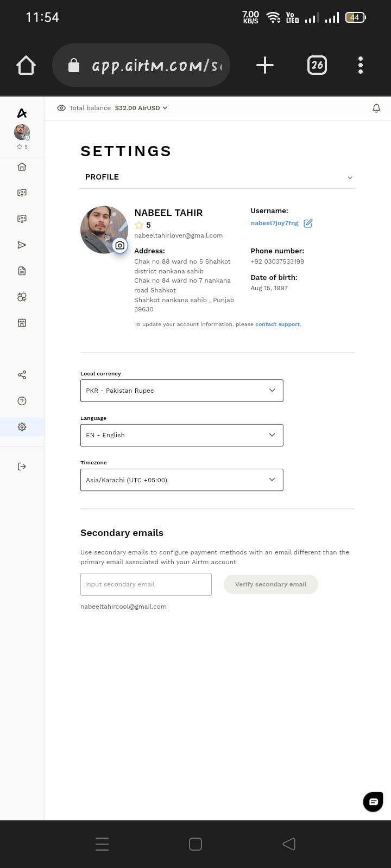Open the Send (paper plane) sidebar icon

click(x=22, y=245)
